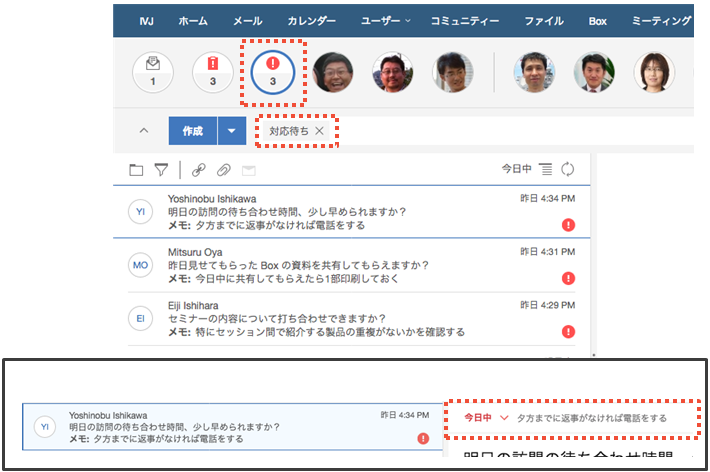Open the 今日中 due date dropdown

[486, 417]
